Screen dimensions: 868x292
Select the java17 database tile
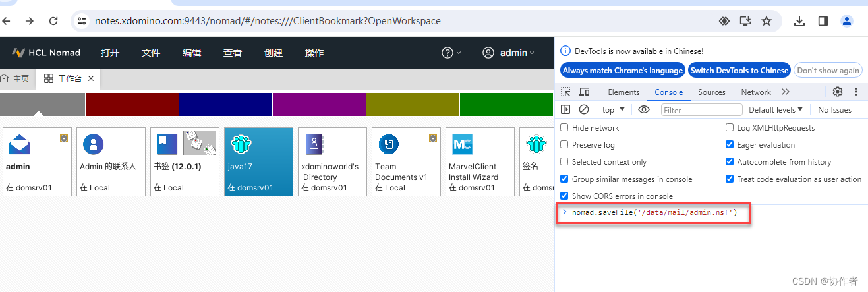pos(259,162)
